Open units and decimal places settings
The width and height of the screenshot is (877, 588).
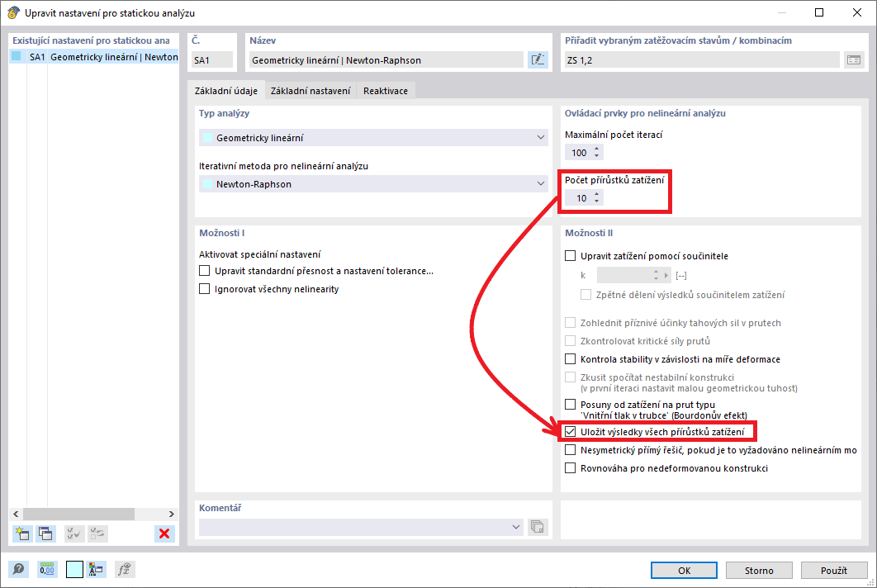click(47, 569)
